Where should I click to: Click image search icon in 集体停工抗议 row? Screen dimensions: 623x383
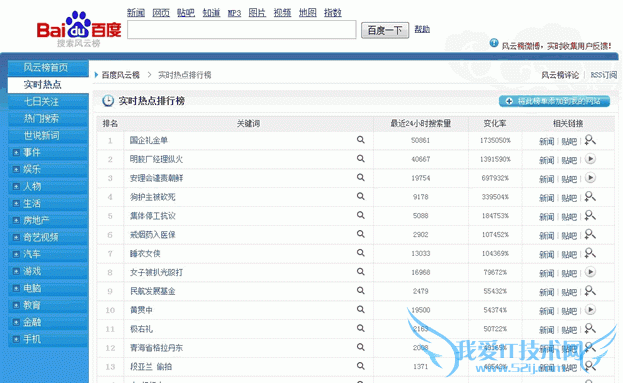(x=590, y=215)
